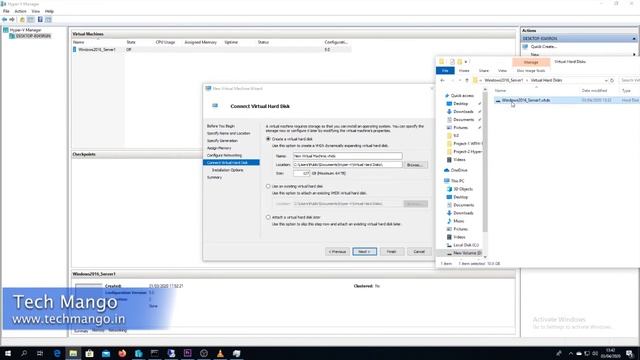Go to Installation Options wizard step
The image size is (640, 360).
(228, 170)
